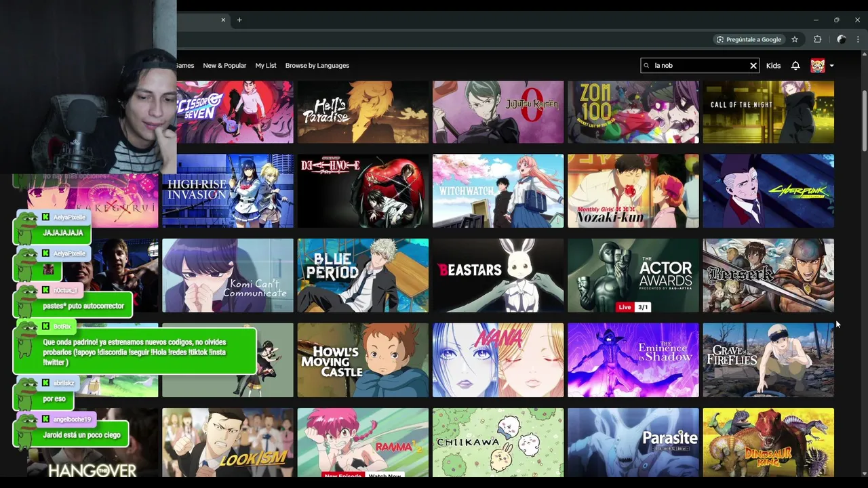
Task: Open the Ranma 1/2 title card
Action: pos(363,442)
